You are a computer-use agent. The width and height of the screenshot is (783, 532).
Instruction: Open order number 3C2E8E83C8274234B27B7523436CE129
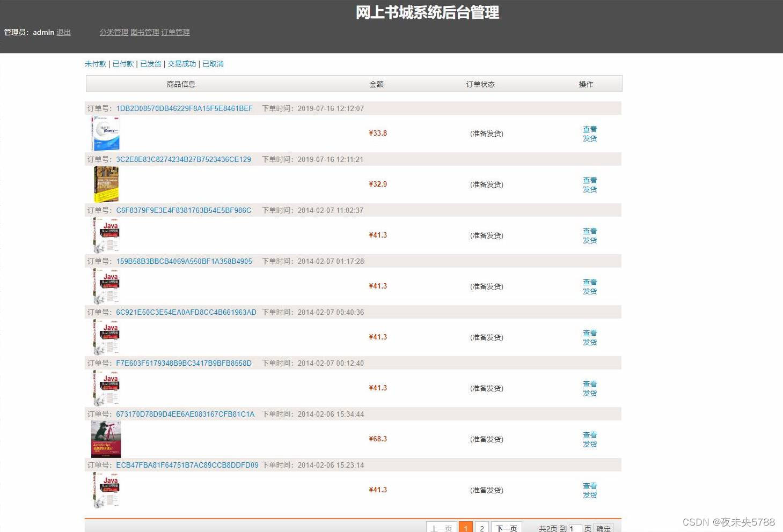pos(184,159)
